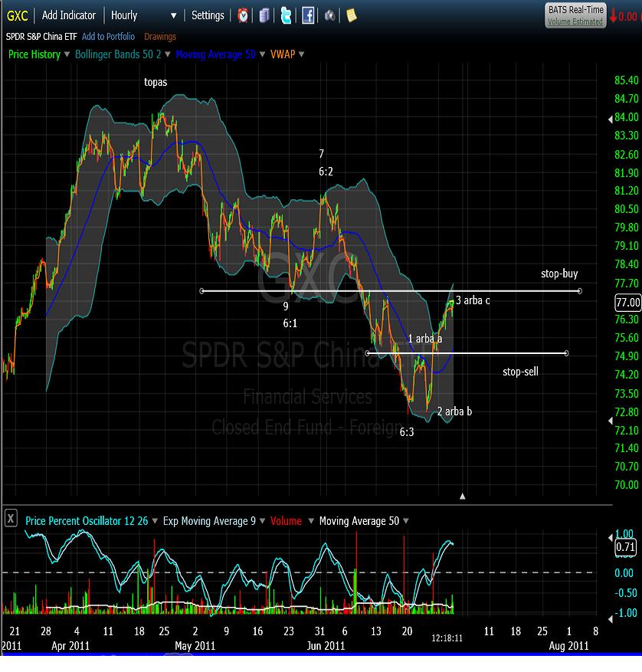Open the stacked documents icon
This screenshot has width=642, height=672.
pos(264,16)
